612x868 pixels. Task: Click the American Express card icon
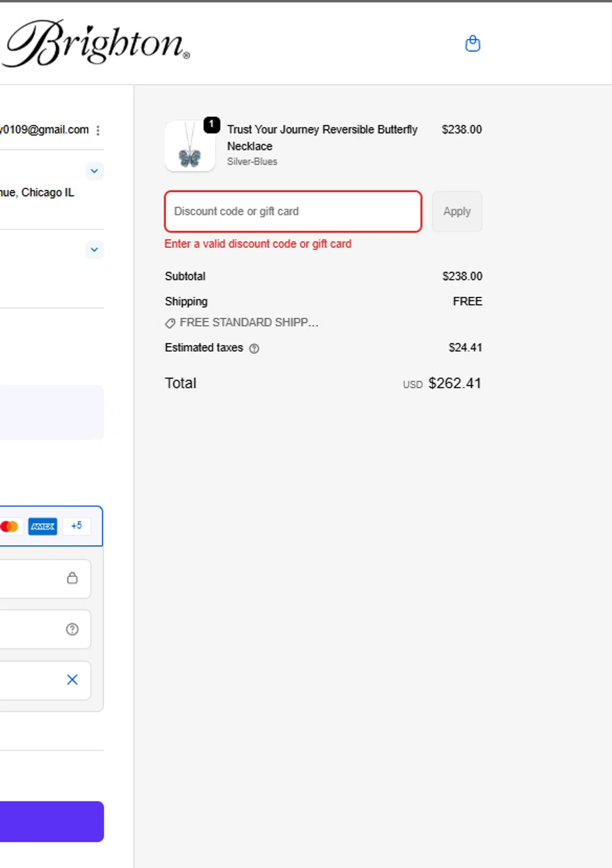pyautogui.click(x=43, y=527)
